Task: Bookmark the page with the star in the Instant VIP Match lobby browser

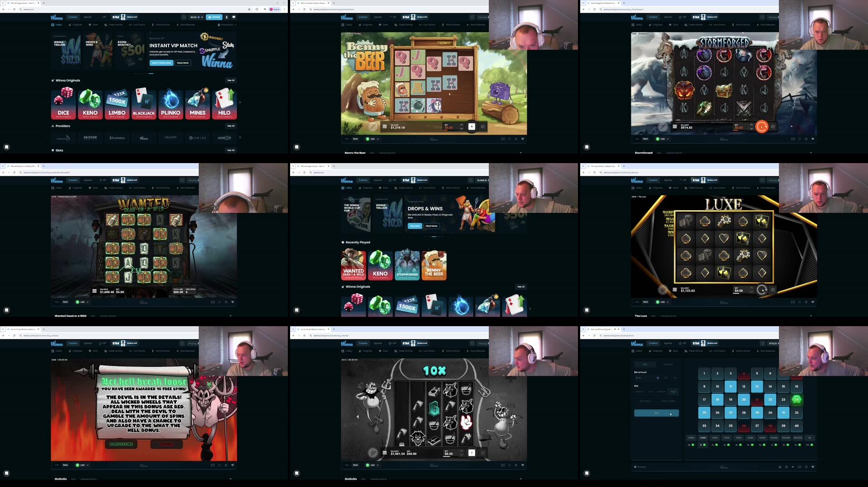Action: [x=249, y=9]
